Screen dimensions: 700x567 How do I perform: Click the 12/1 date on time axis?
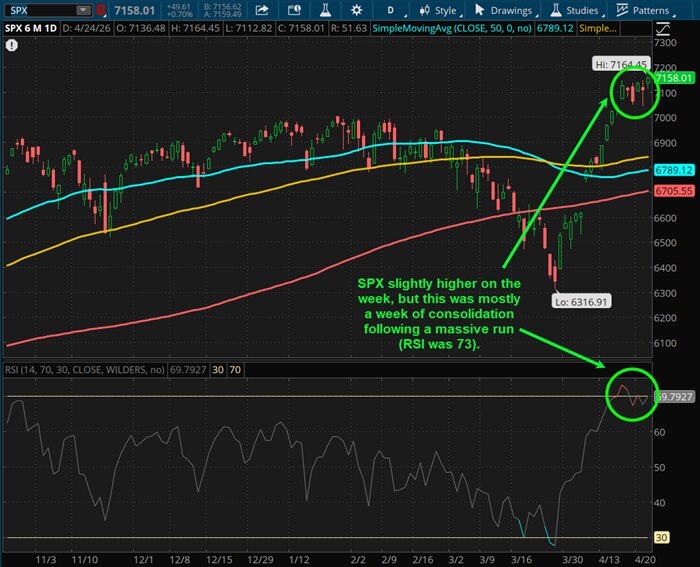tap(143, 560)
